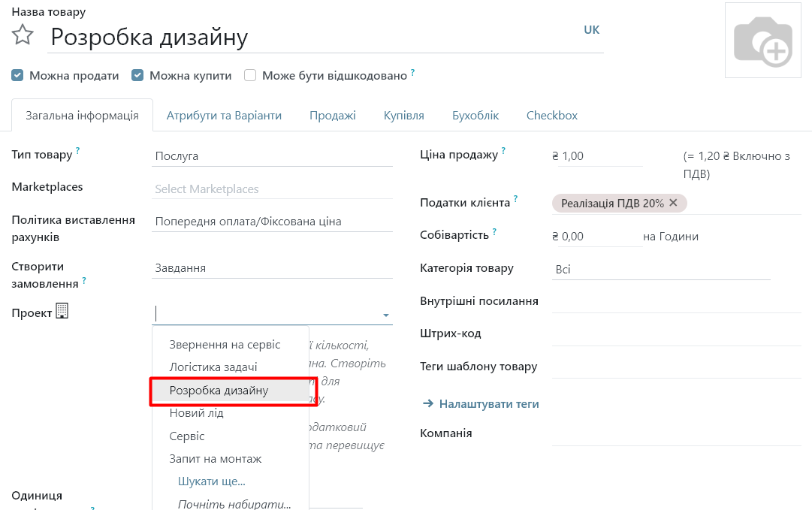Click arrow icon beside Налаштувати теги
Viewport: 812px width, 510px height.
point(428,403)
